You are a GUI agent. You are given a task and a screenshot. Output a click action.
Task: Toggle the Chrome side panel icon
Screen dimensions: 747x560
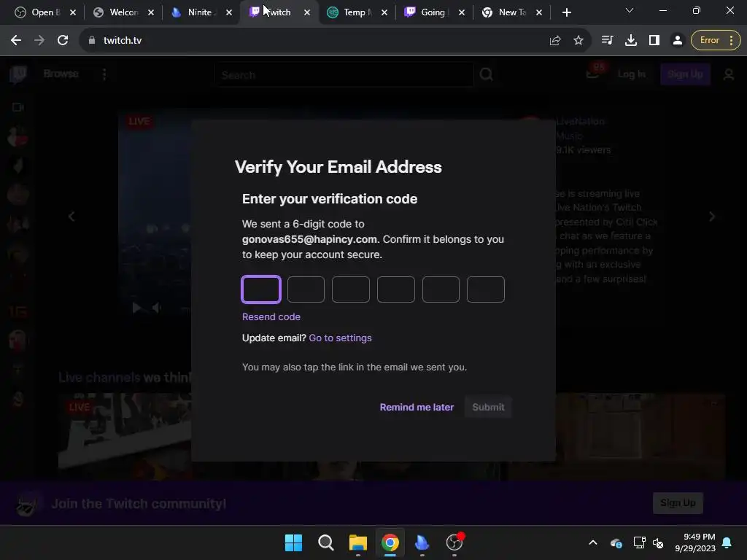pos(654,41)
